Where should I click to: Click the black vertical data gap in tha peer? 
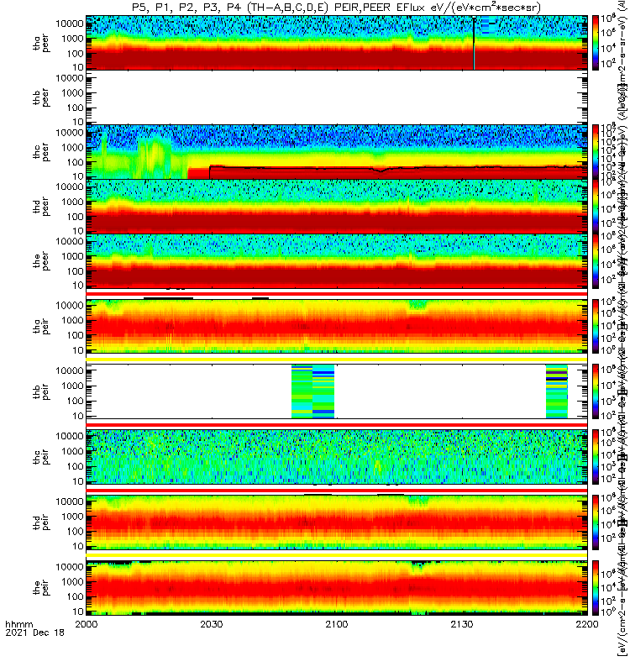click(474, 43)
